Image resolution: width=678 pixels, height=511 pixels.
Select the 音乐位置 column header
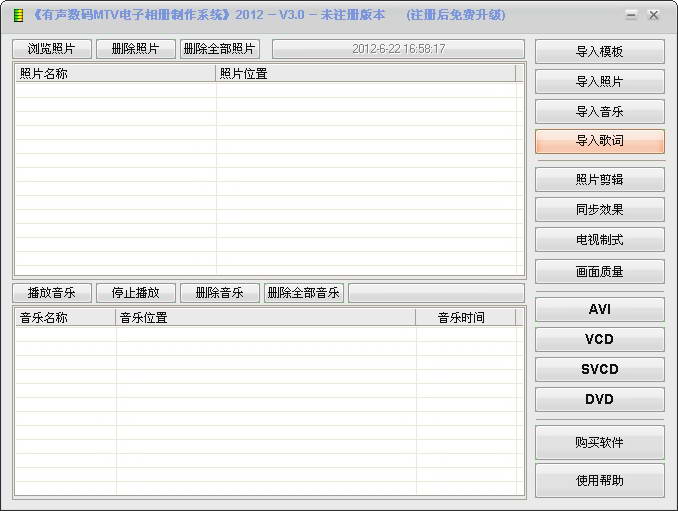coord(265,318)
